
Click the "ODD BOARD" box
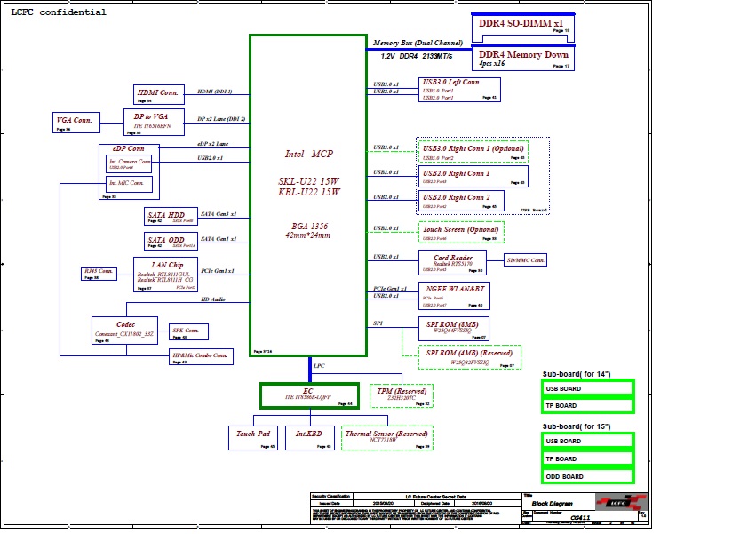point(588,476)
